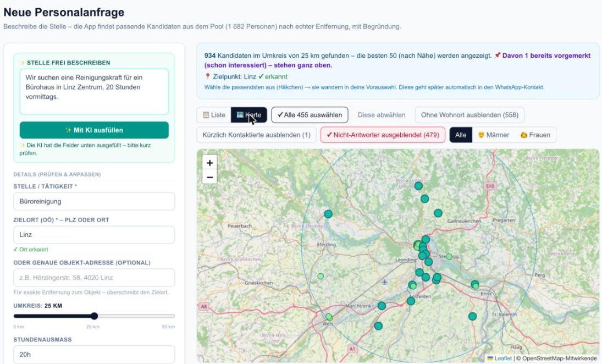
Task: Select the marker west of St. Valentin
Action: [x=473, y=316]
